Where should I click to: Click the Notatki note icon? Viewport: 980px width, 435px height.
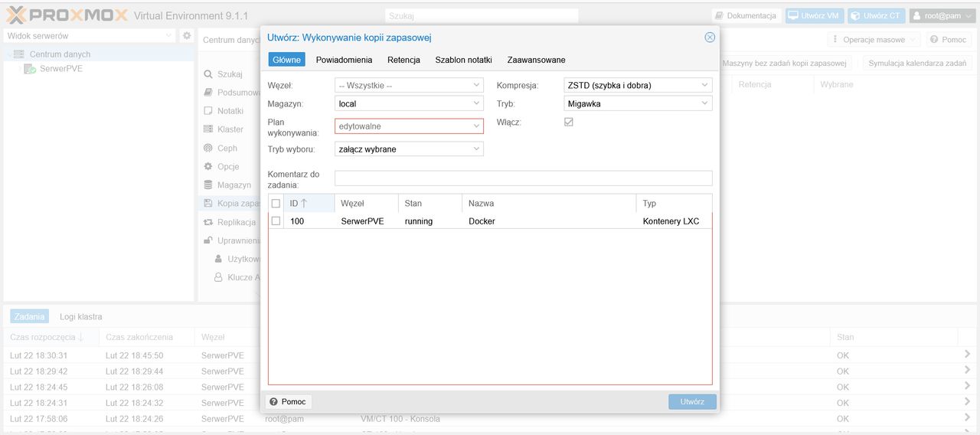(x=208, y=111)
